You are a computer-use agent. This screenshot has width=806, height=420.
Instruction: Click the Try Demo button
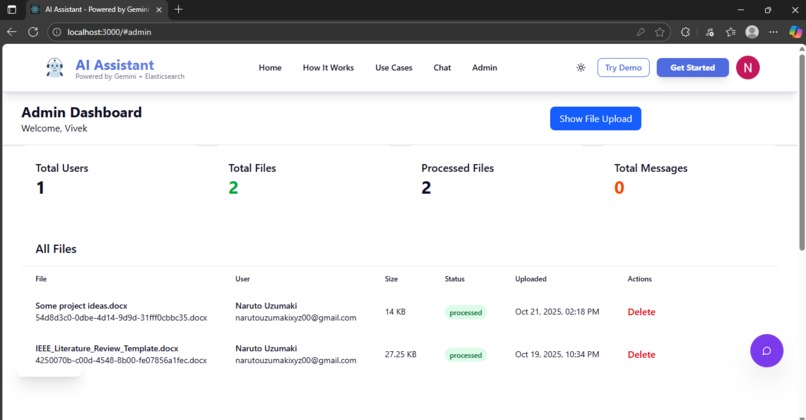point(623,67)
